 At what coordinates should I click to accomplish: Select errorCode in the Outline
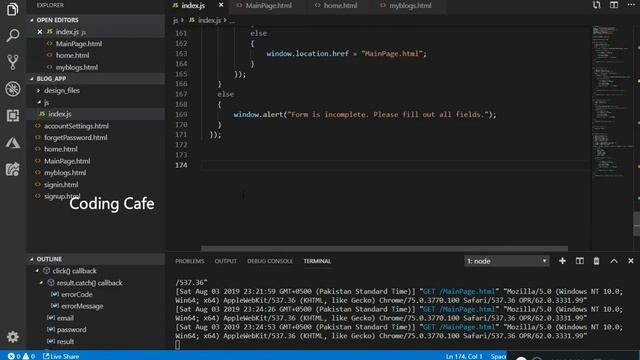click(77, 294)
